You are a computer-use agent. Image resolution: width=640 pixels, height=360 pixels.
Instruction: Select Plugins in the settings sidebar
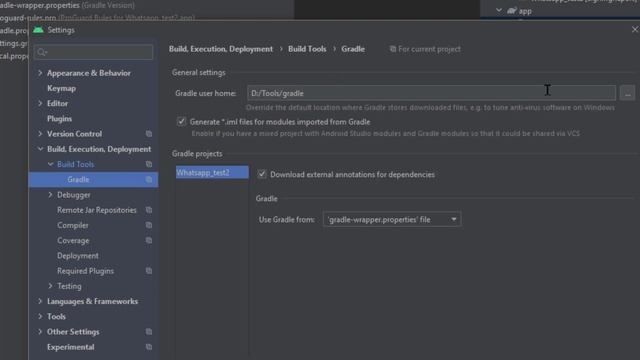coord(59,119)
